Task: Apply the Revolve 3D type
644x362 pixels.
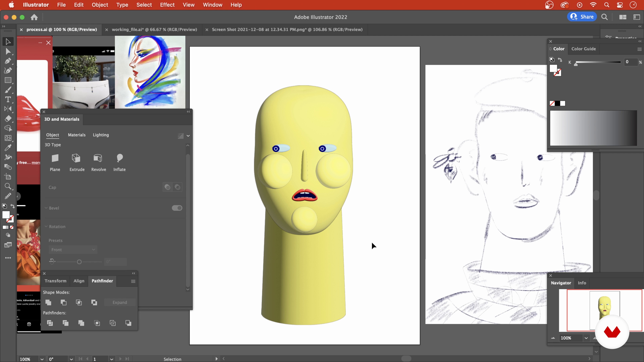Action: pos(98,158)
